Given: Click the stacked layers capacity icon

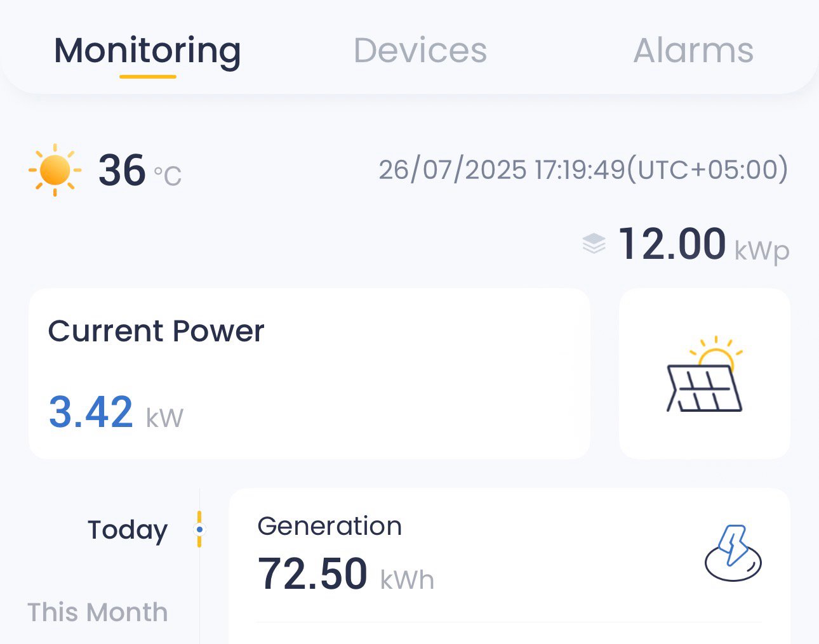Looking at the screenshot, I should pyautogui.click(x=594, y=244).
